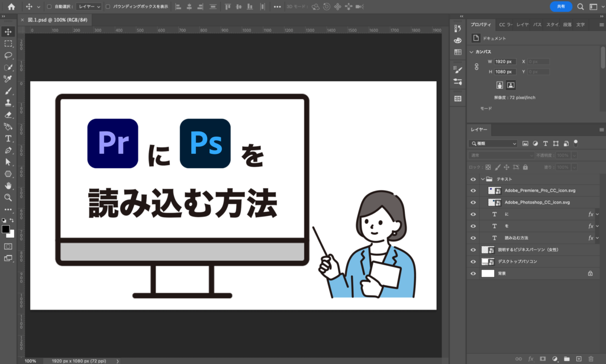Screen dimensions: 606x364
Task: Click the foreground color swatch
Action: pos(5,229)
